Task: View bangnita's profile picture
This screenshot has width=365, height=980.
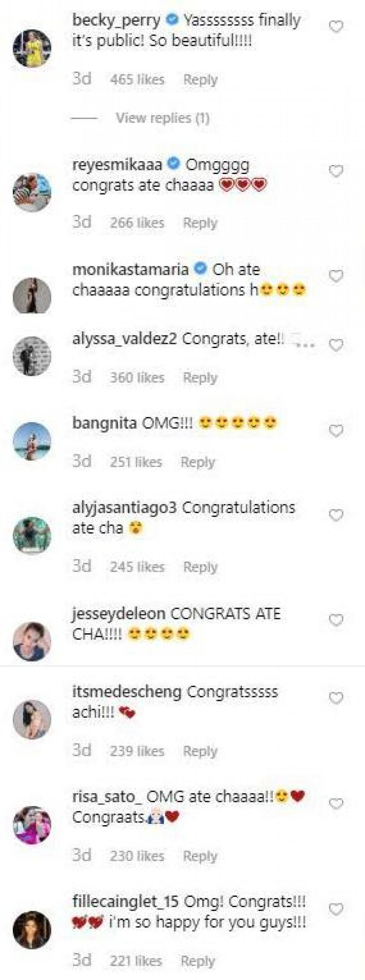Action: (32, 441)
